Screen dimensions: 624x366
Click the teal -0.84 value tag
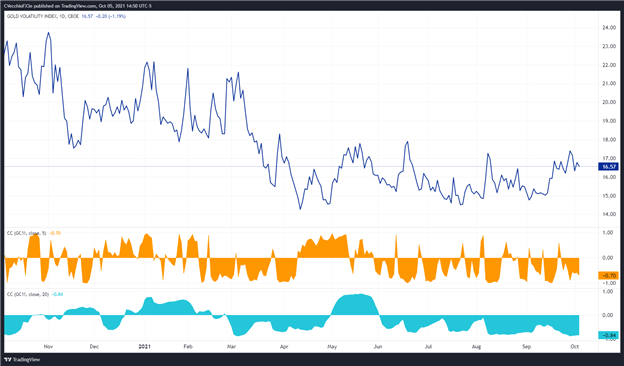(x=608, y=335)
